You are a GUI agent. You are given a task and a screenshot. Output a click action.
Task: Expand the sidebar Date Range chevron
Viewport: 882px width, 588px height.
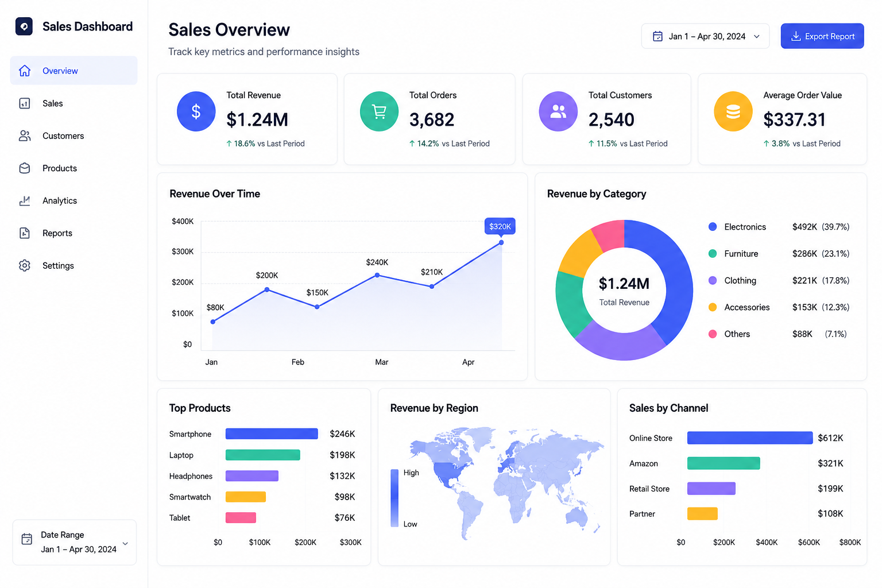[125, 543]
